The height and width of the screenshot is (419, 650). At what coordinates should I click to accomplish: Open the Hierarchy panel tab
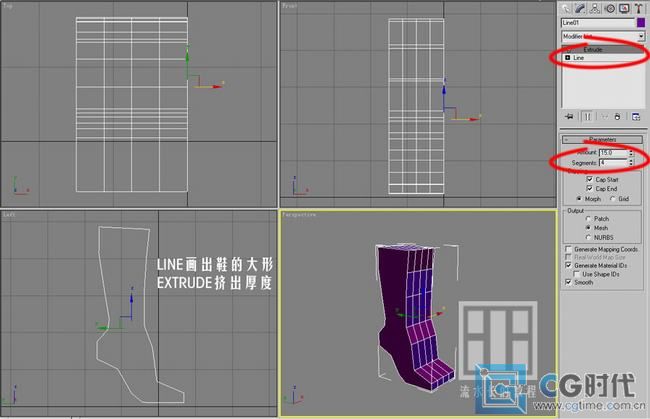[x=594, y=8]
